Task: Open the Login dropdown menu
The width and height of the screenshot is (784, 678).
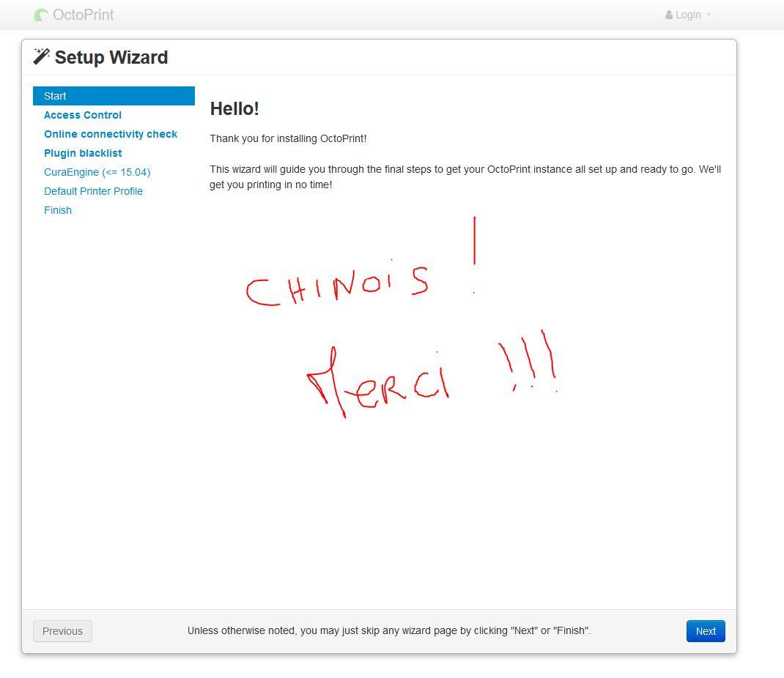Action: (688, 15)
